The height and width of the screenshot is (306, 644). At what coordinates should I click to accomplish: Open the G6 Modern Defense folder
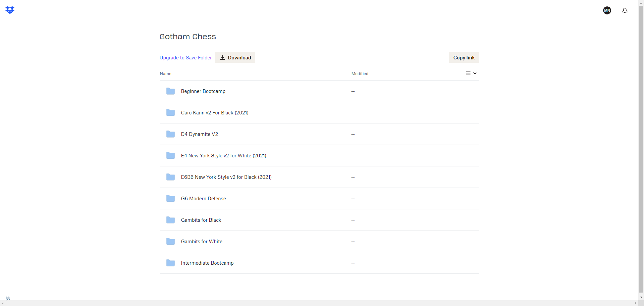pyautogui.click(x=203, y=199)
